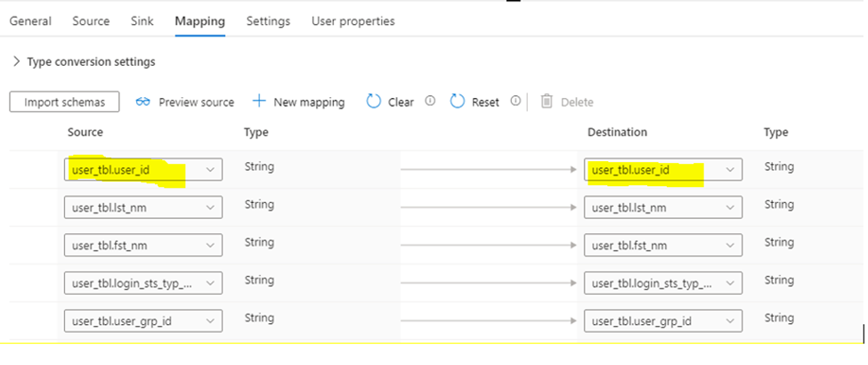Image resolution: width=868 pixels, height=365 pixels.
Task: Click the Preview source glasses icon
Action: click(143, 102)
